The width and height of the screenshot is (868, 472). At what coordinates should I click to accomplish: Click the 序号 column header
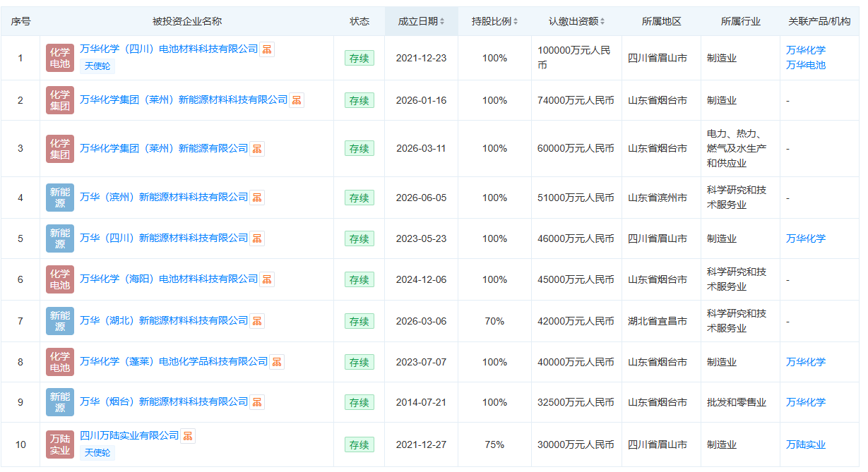click(20, 21)
